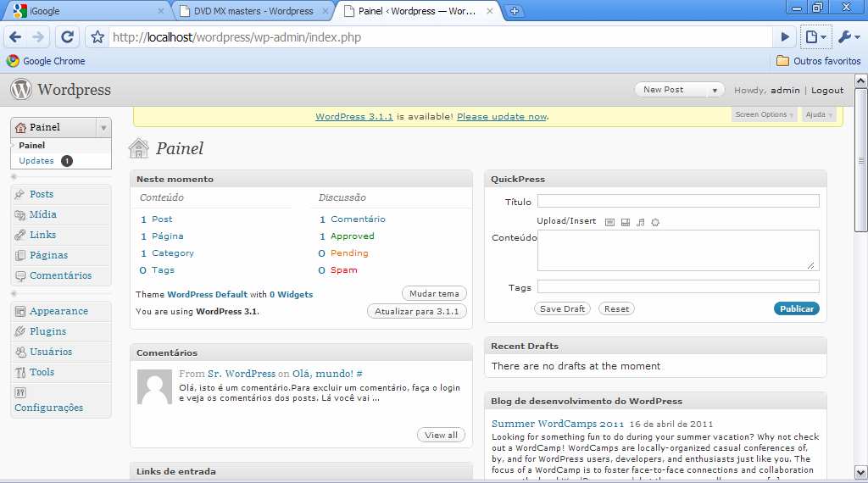Click the Mídia sidebar icon
The width and height of the screenshot is (868, 483).
pos(20,214)
